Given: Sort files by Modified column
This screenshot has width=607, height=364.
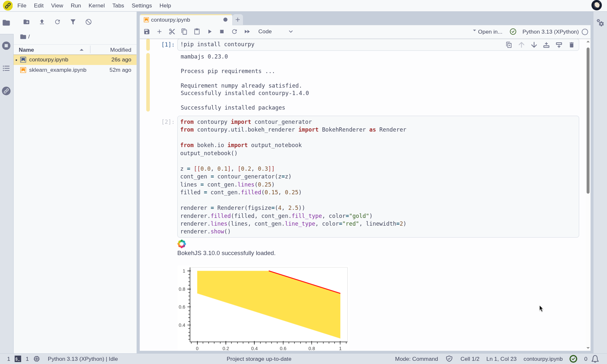Looking at the screenshot, I should (113, 50).
